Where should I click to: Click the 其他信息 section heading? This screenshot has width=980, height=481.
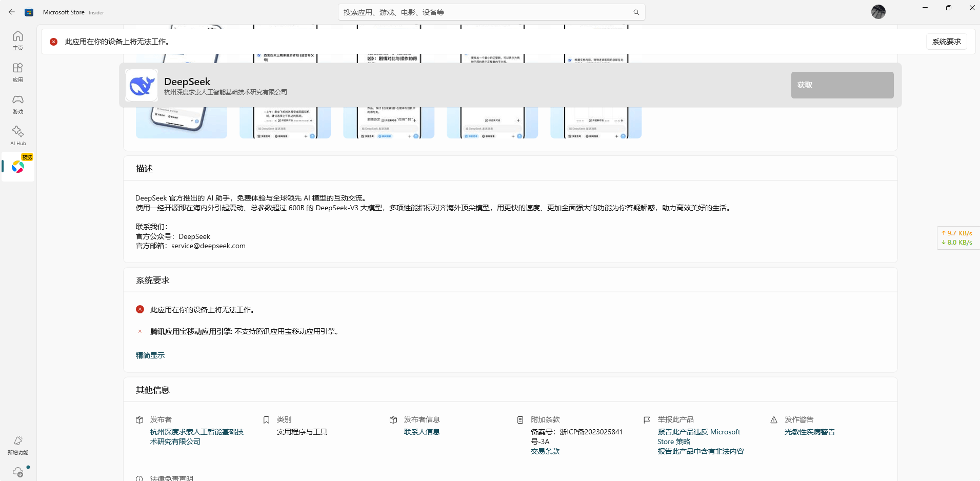152,390
